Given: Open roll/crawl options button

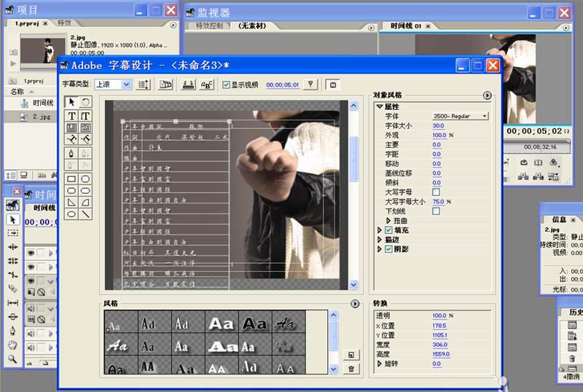Looking at the screenshot, I should [x=144, y=85].
